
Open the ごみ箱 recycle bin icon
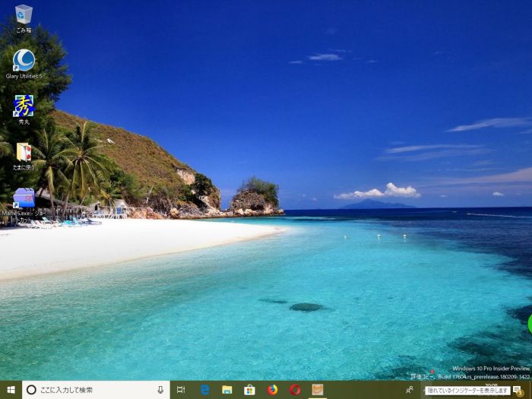(24, 15)
